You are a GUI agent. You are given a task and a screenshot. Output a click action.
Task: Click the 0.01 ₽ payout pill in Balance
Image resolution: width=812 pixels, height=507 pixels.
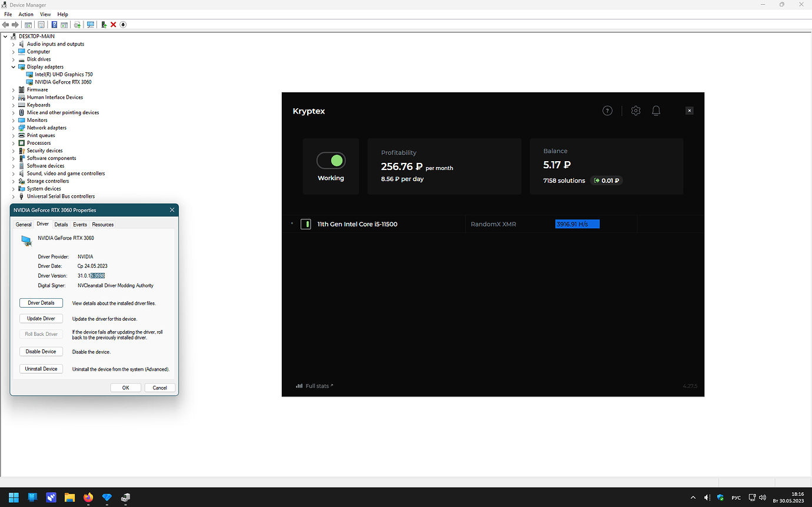pyautogui.click(x=607, y=181)
